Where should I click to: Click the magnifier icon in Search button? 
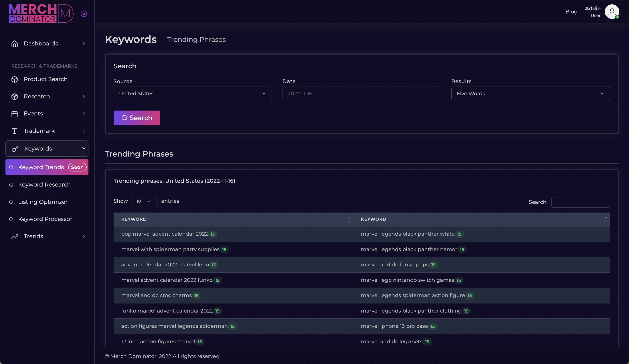coord(124,118)
